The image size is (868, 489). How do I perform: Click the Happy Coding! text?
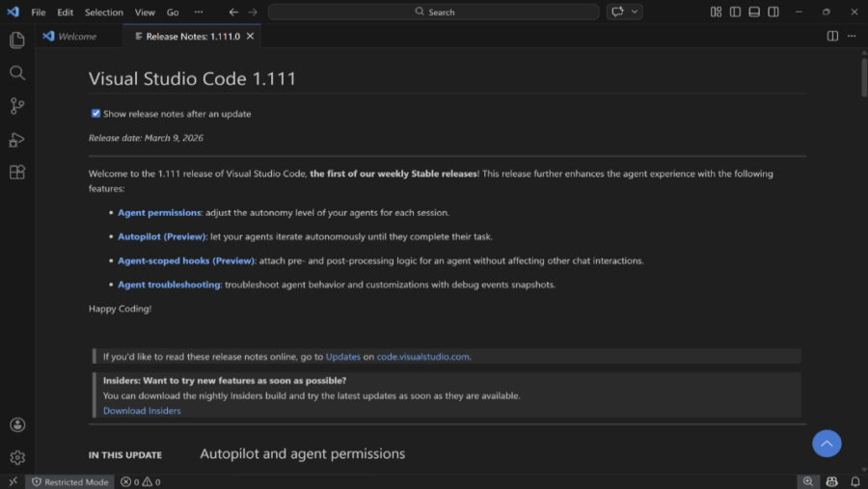pyautogui.click(x=120, y=309)
